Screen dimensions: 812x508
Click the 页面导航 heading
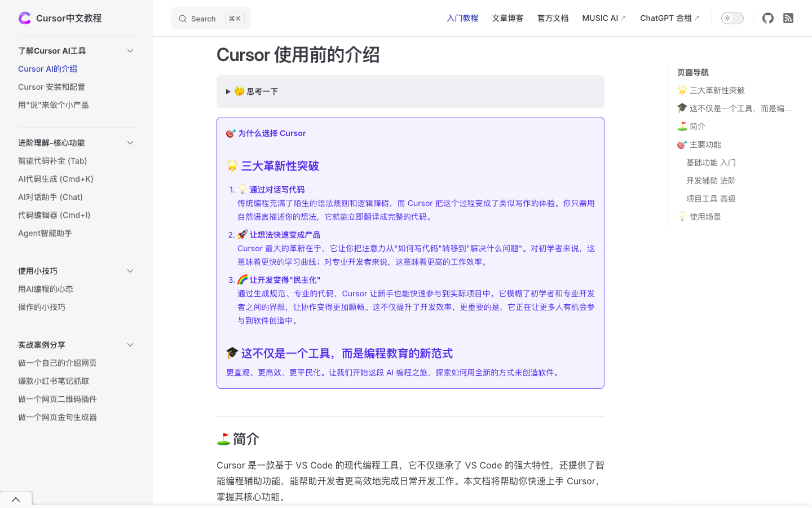coord(693,72)
